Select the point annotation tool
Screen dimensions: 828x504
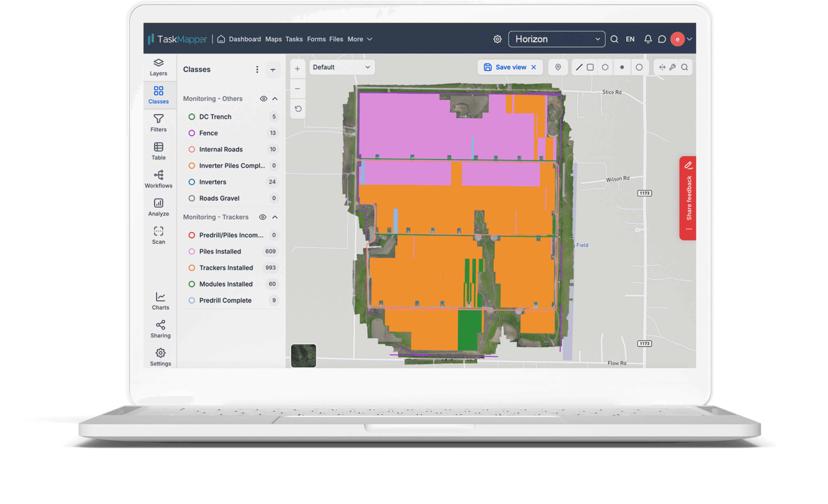point(622,67)
